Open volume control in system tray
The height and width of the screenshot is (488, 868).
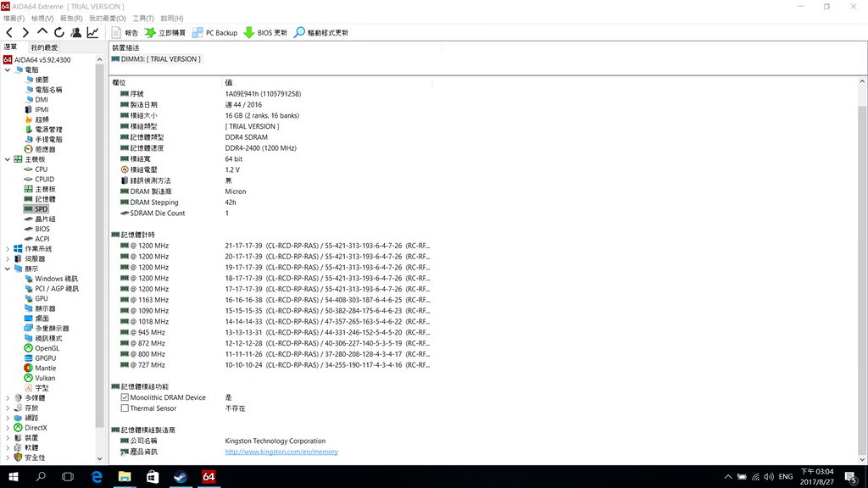[x=769, y=477]
